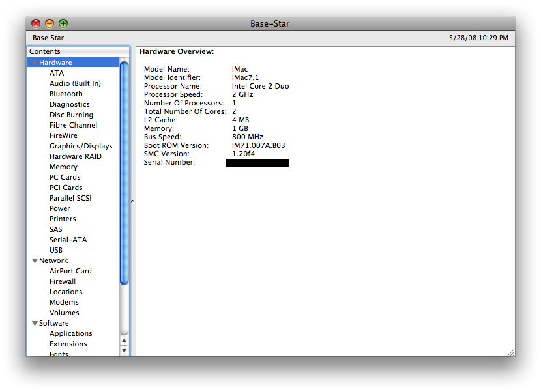Click the sidebar scrollbar thumb
Viewport: 541px width, 392px height.
point(124,173)
